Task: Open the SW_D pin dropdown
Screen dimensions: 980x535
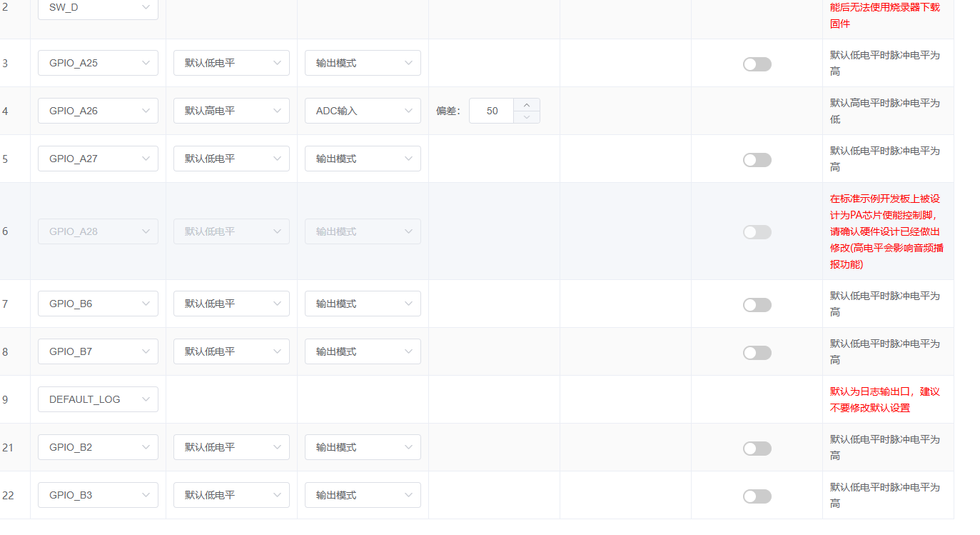Action: tap(98, 8)
